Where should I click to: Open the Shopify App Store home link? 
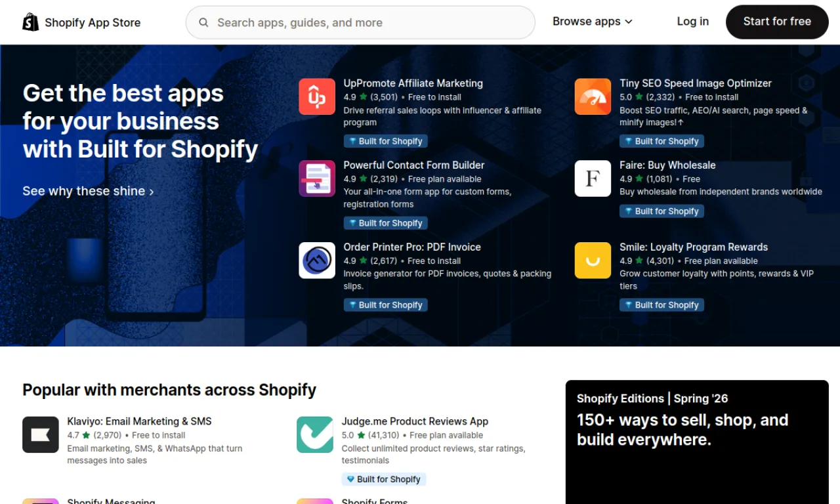click(x=81, y=22)
